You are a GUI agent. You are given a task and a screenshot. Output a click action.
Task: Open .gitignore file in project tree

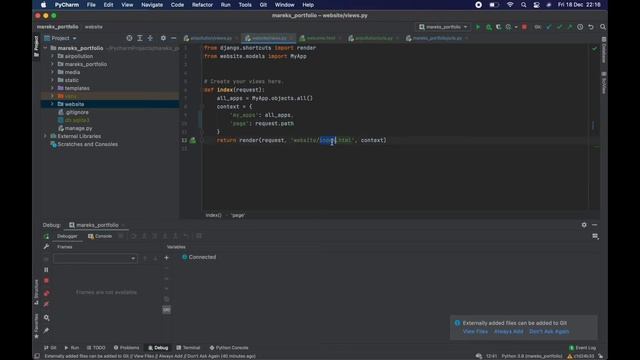(x=73, y=112)
